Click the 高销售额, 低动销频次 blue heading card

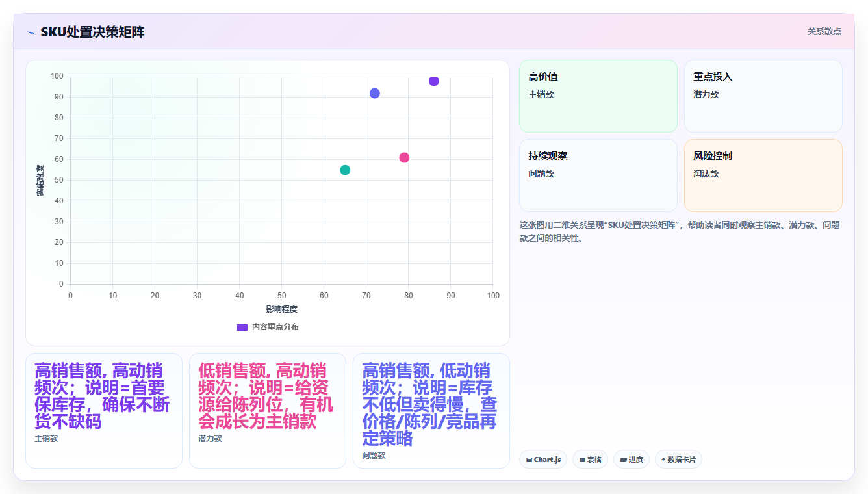(x=431, y=410)
